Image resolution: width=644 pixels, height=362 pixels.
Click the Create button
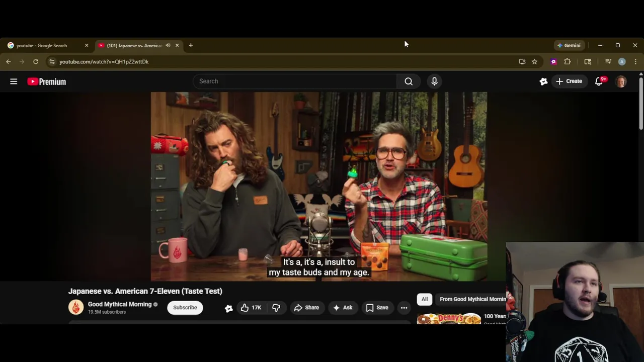(x=569, y=81)
